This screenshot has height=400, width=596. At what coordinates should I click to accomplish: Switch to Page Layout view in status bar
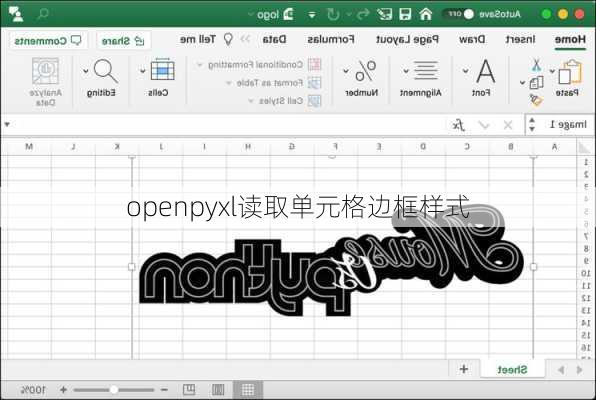point(218,390)
